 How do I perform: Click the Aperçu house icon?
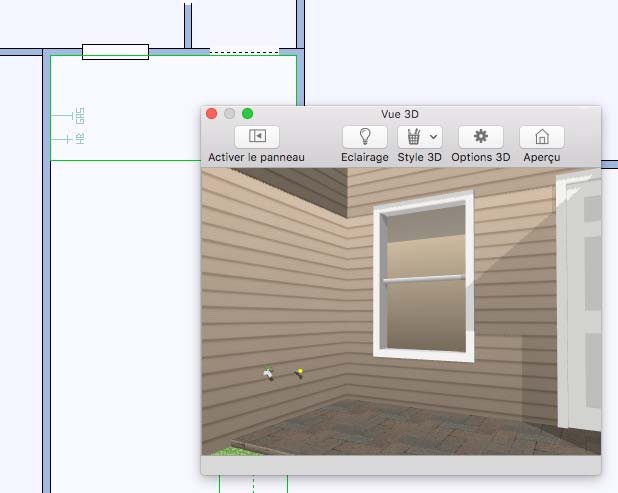tap(542, 137)
